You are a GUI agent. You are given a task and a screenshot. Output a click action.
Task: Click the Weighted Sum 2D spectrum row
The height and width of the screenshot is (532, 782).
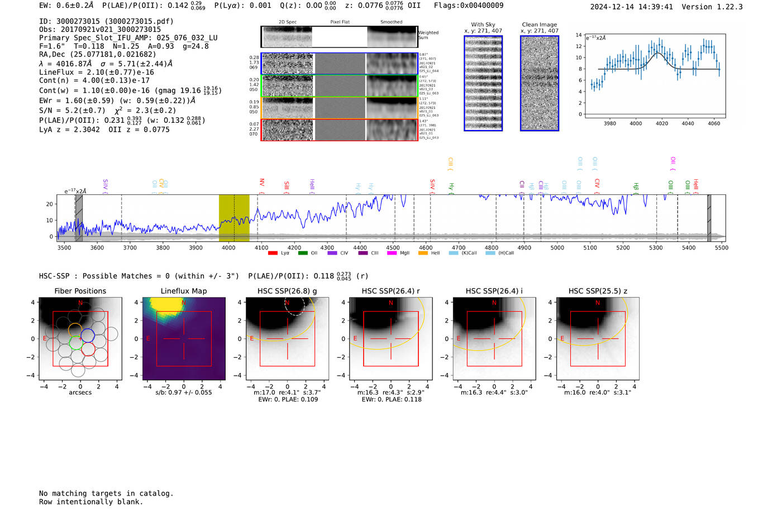pos(340,37)
